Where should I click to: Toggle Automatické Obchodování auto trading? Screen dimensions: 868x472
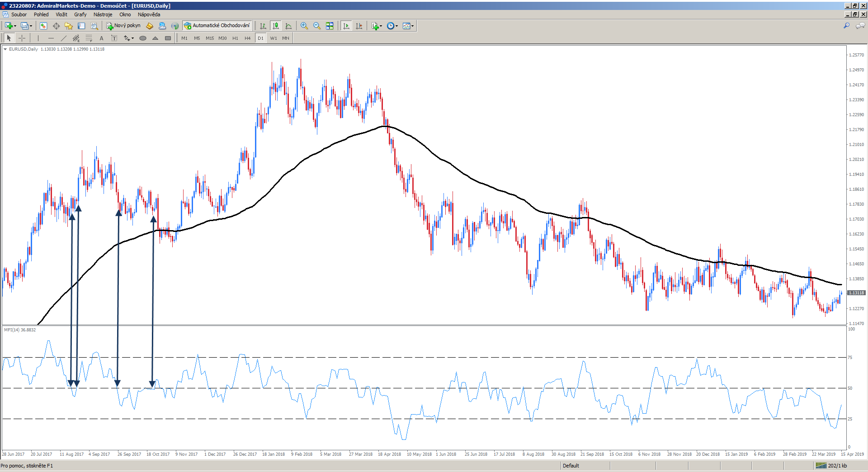click(217, 26)
